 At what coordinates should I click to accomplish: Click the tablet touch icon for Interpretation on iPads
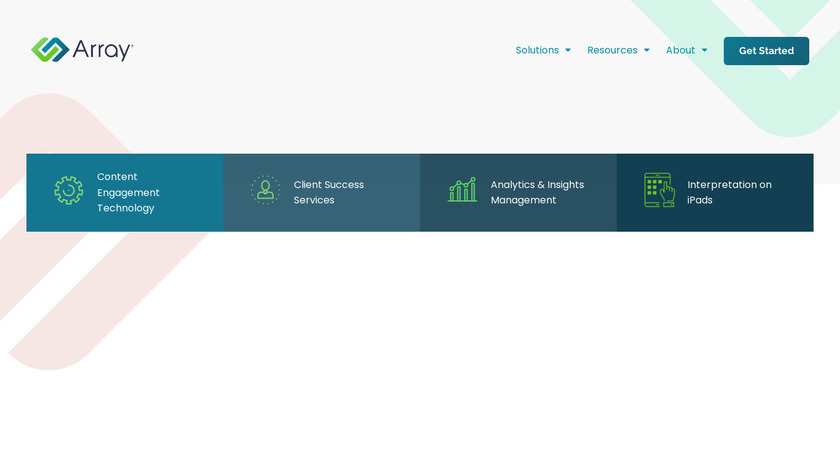(659, 190)
